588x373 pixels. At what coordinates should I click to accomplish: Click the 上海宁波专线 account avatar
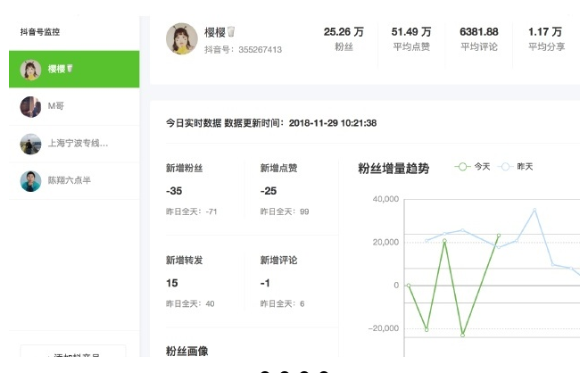pos(31,144)
